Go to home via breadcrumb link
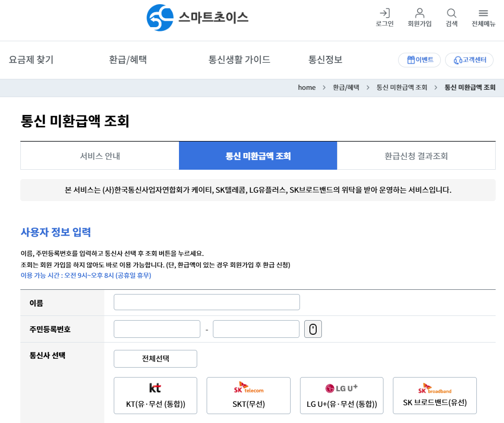 (x=307, y=87)
